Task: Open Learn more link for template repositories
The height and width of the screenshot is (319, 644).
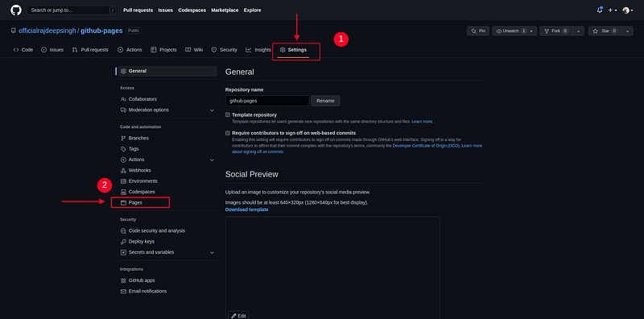Action: point(422,122)
